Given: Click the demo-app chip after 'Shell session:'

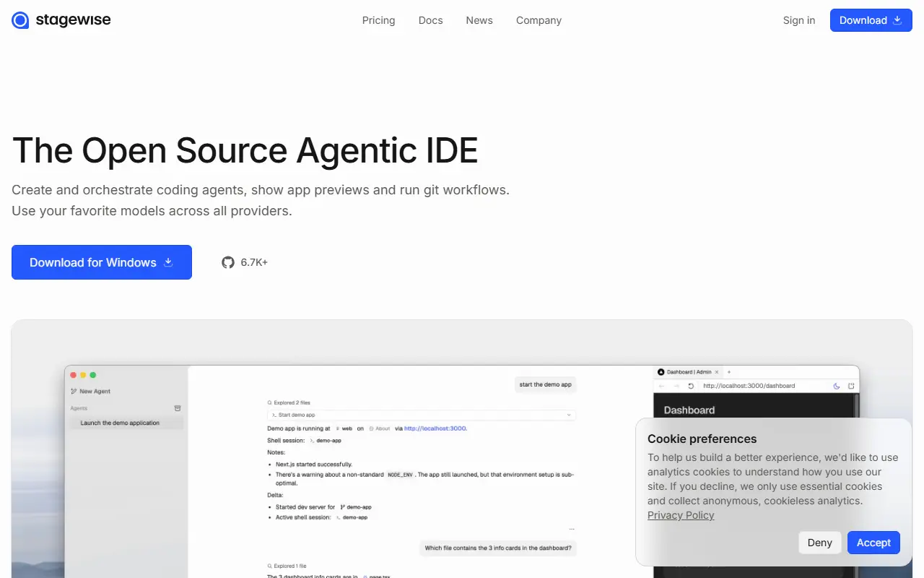Looking at the screenshot, I should click(x=326, y=440).
